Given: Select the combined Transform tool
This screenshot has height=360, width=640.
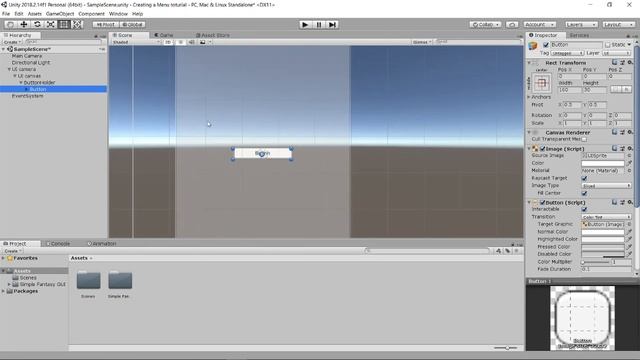Looking at the screenshot, I should pos(77,24).
